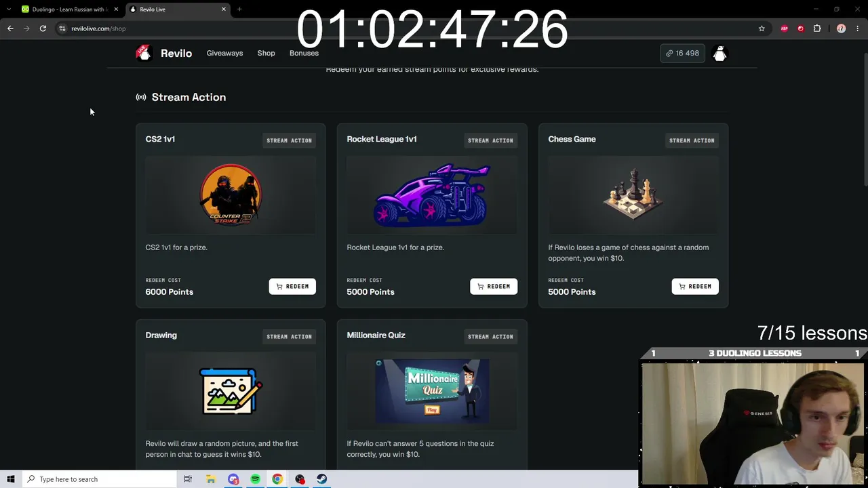Click the Stream Action tag on Drawing card
This screenshot has height=488, width=868.
pyautogui.click(x=289, y=336)
